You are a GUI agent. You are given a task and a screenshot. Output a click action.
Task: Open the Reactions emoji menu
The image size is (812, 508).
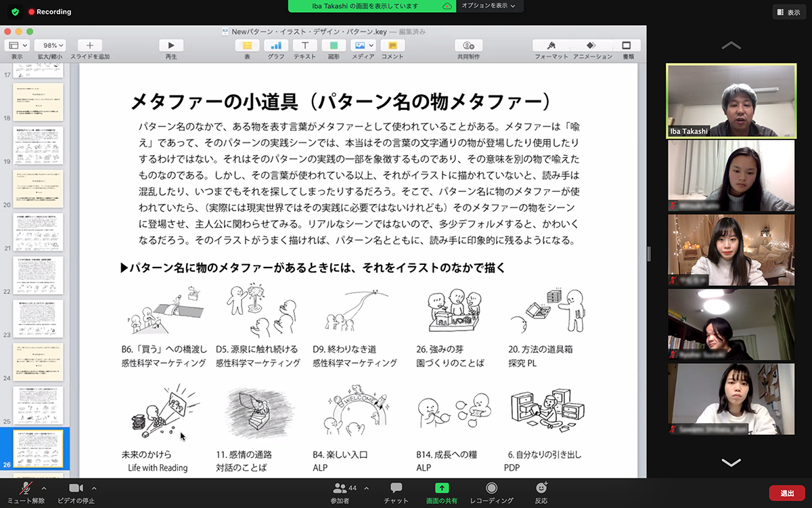point(541,488)
